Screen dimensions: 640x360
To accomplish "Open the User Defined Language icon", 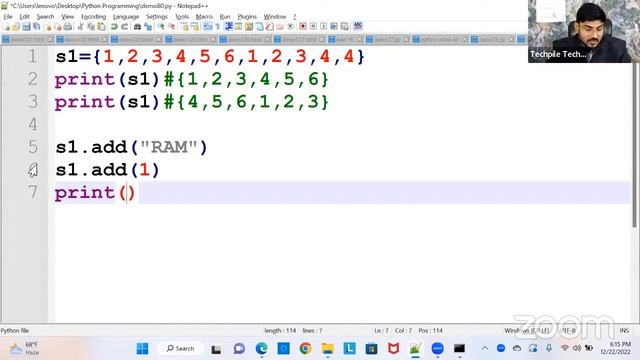I will click(238, 27).
